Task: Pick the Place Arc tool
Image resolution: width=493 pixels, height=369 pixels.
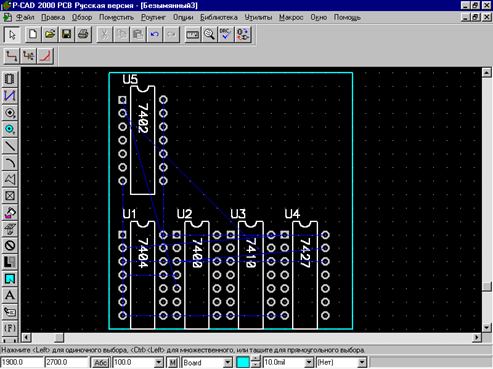Action: 10,162
